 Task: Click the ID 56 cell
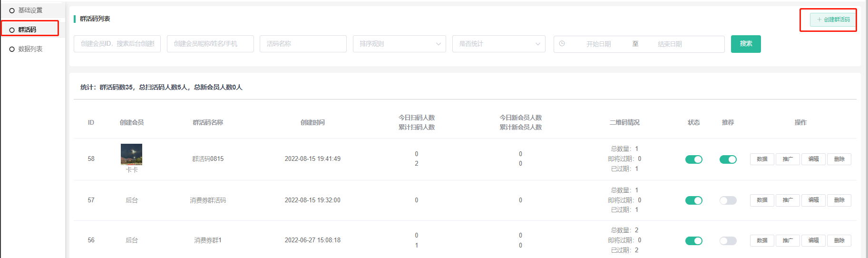tap(91, 240)
